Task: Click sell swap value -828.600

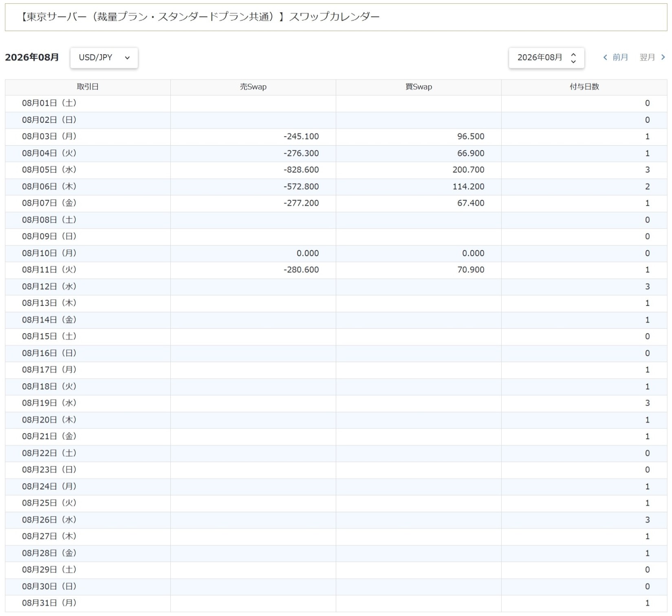Action: coord(301,170)
